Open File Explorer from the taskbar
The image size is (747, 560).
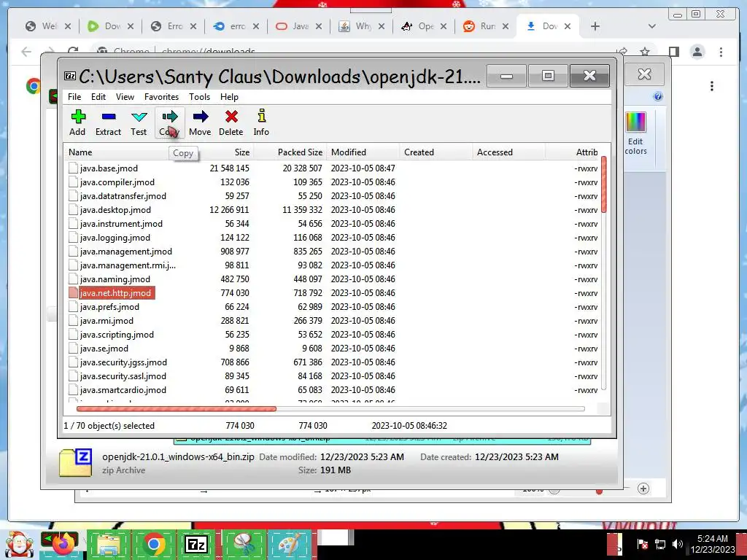(x=108, y=545)
